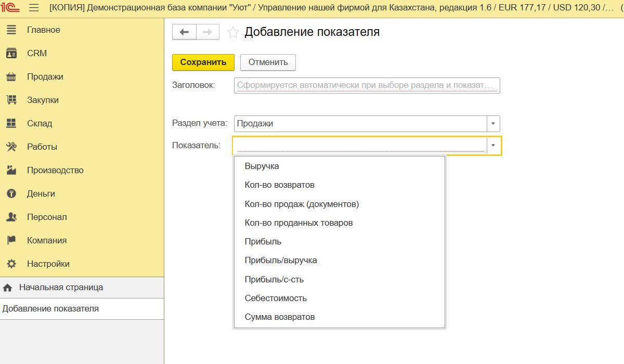
Task: Choose Прибыль/выручка in the indicator list
Action: pyautogui.click(x=280, y=261)
